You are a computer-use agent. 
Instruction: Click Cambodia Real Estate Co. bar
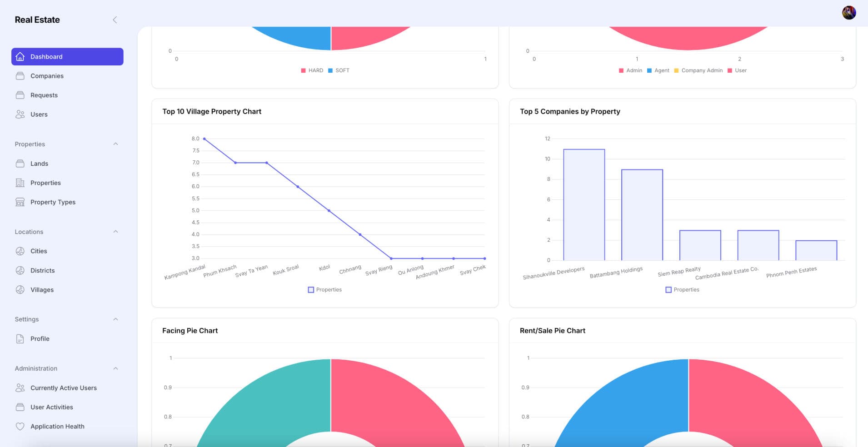coord(758,245)
